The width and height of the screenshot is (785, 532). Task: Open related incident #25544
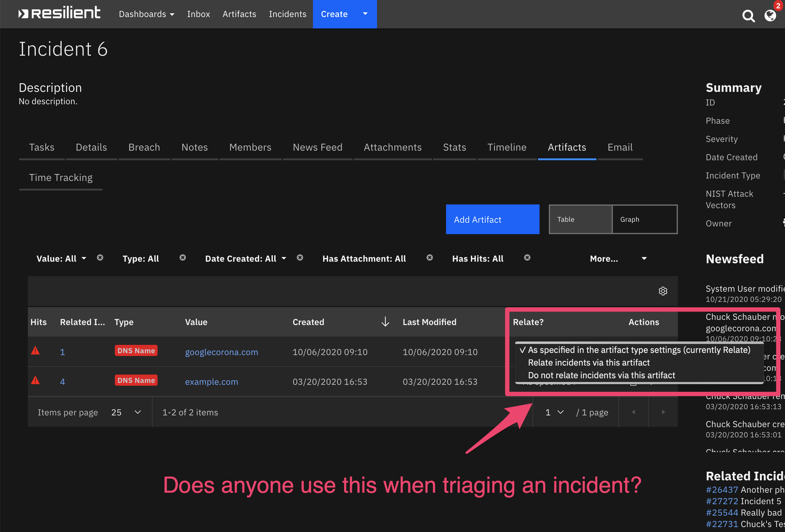[x=722, y=513]
